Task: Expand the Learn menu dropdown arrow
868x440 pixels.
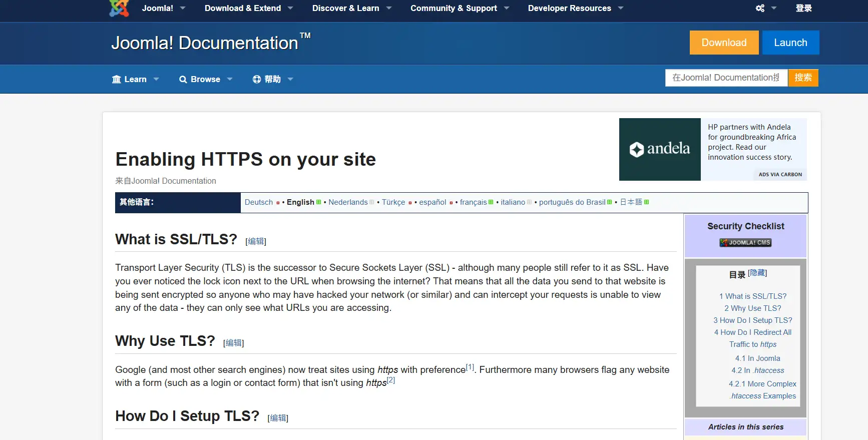Action: tap(156, 79)
